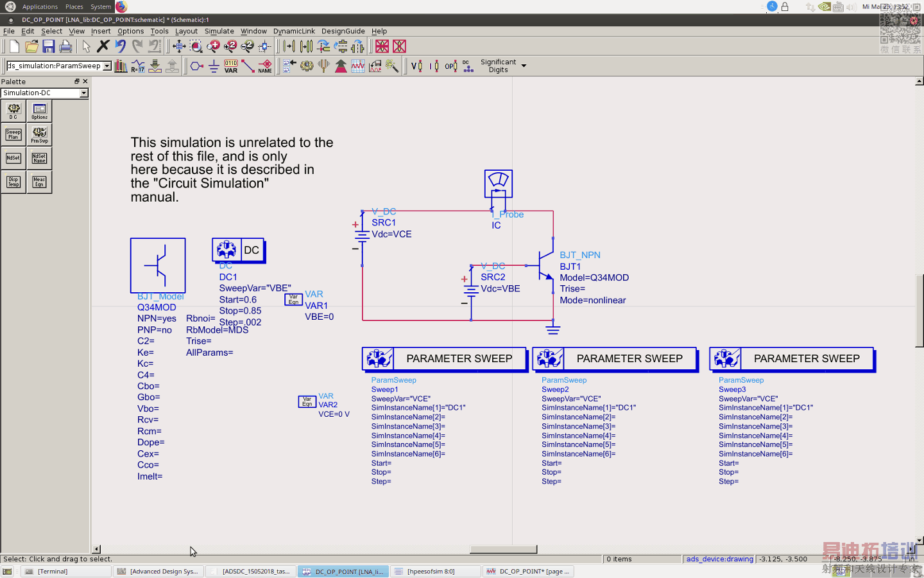Image resolution: width=924 pixels, height=578 pixels.
Task: Choose the Meas Eqn palette item
Action: tap(39, 182)
